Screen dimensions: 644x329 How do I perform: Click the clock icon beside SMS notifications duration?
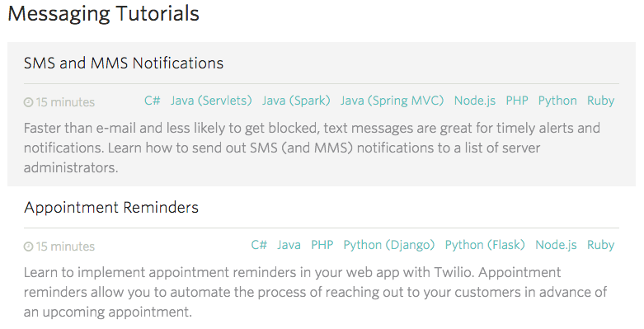(x=28, y=102)
